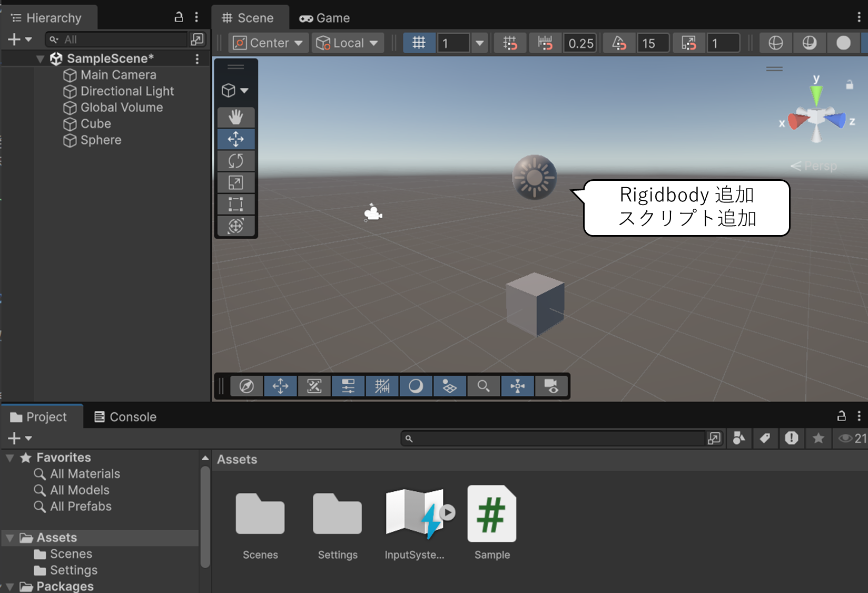Viewport: 868px width, 593px height.
Task: Switch to the Game tab
Action: pos(325,18)
